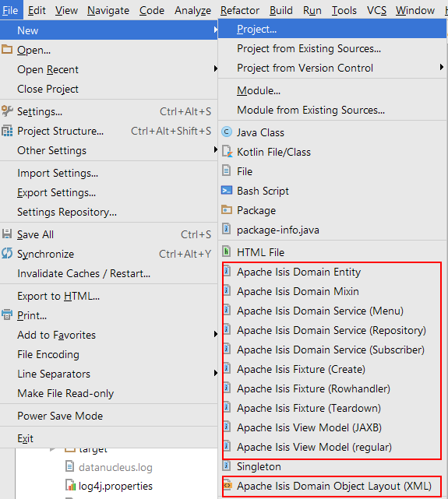Open Settings Repository...
This screenshot has height=499, width=448.
pos(108,212)
